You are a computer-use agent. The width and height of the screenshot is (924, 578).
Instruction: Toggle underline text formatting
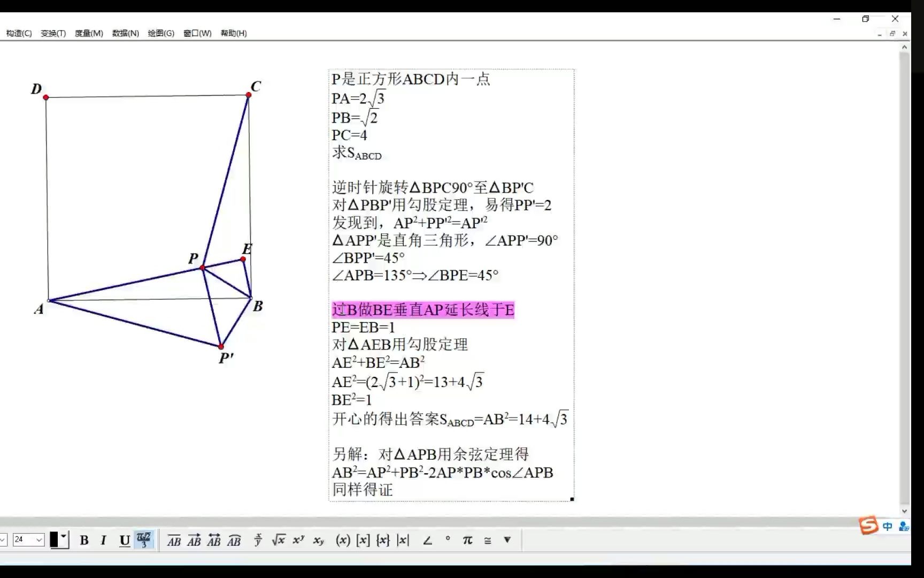[125, 540]
